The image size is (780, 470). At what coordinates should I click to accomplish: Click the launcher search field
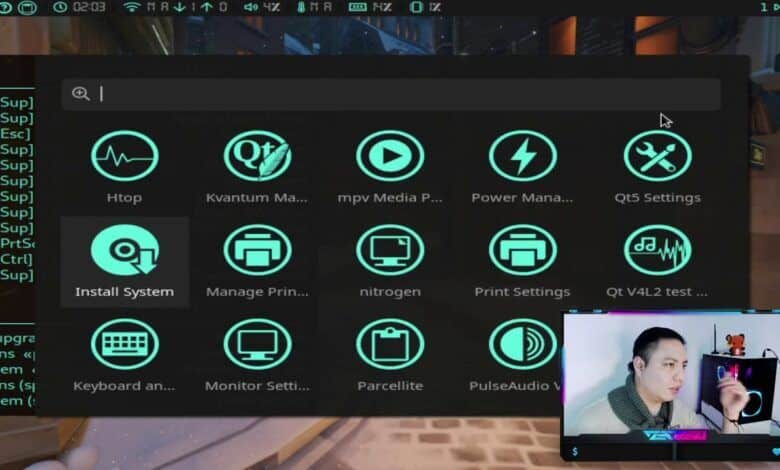(391, 94)
